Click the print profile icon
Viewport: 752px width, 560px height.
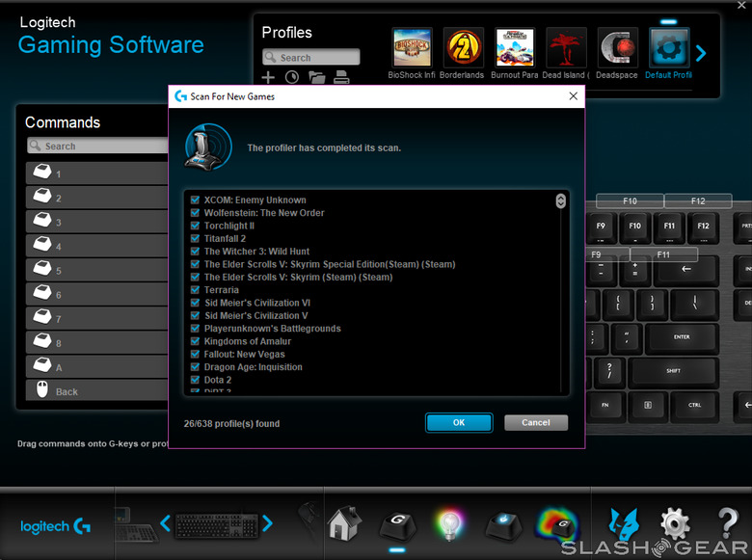coord(340,77)
